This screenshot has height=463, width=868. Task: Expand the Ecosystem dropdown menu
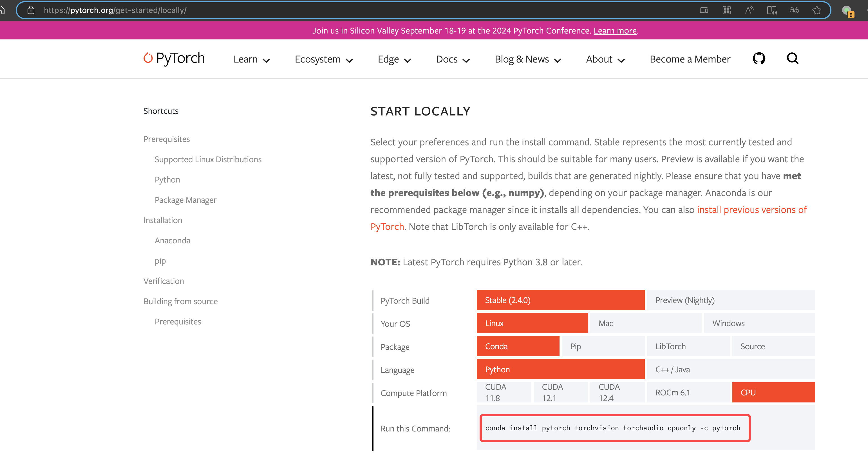point(324,59)
